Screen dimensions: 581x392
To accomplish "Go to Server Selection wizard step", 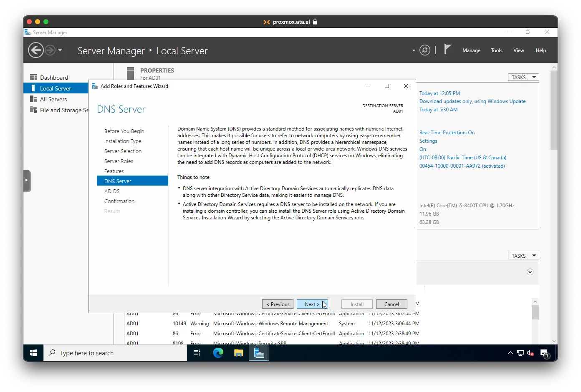I will tap(123, 151).
